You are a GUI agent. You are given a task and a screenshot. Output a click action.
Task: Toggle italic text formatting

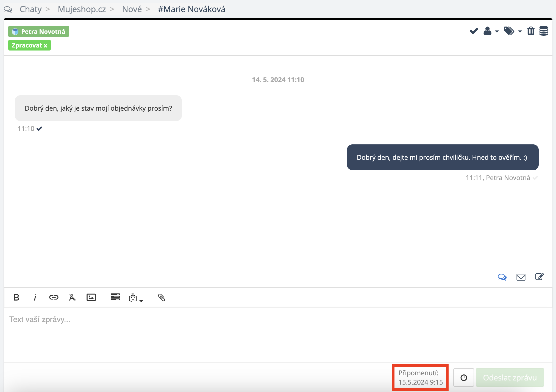(35, 297)
